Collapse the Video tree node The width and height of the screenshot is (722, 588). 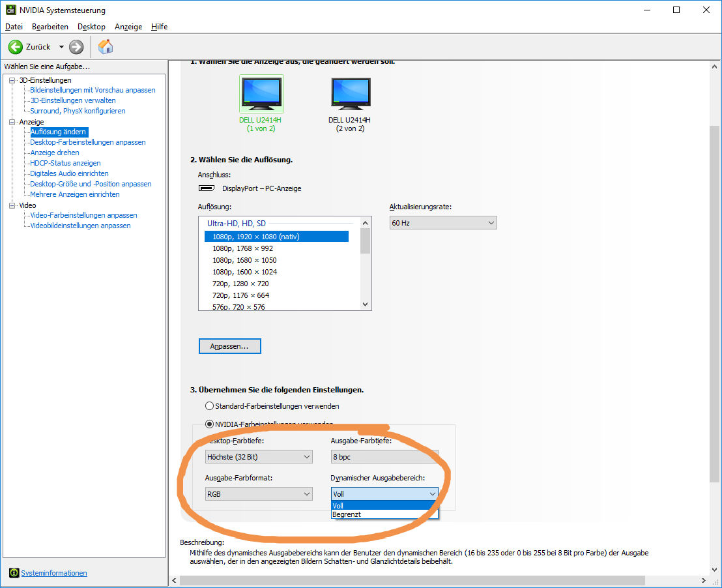pyautogui.click(x=12, y=205)
